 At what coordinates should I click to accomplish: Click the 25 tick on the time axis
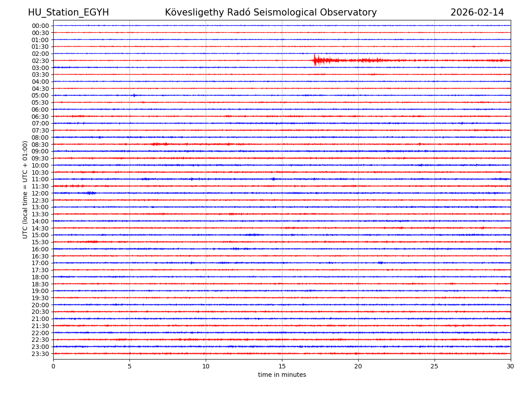(x=434, y=366)
